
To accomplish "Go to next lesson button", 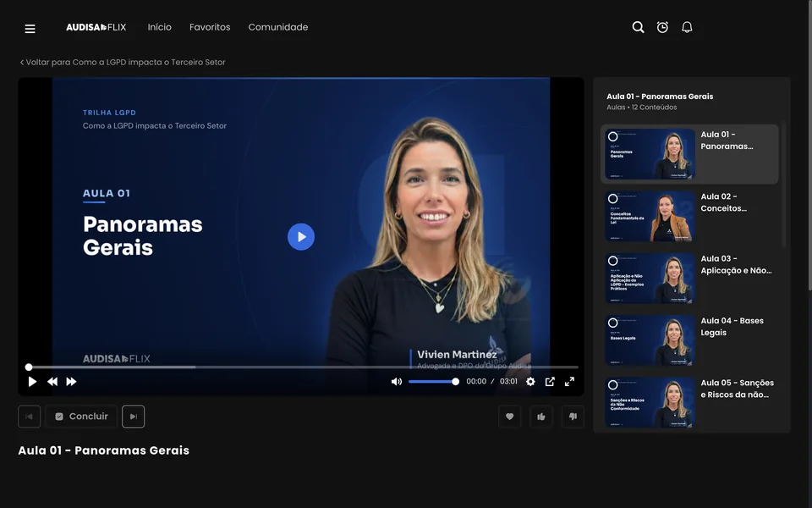I will (133, 417).
